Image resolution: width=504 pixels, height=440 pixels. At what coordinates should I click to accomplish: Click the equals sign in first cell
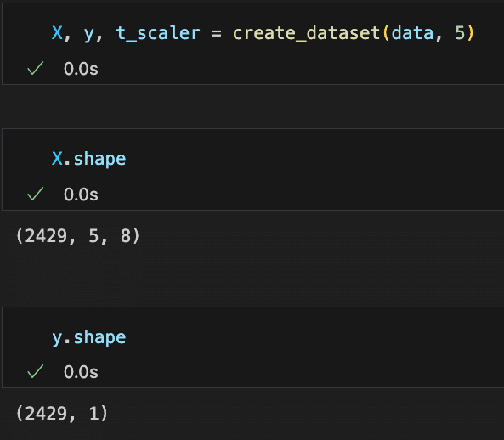coord(216,33)
